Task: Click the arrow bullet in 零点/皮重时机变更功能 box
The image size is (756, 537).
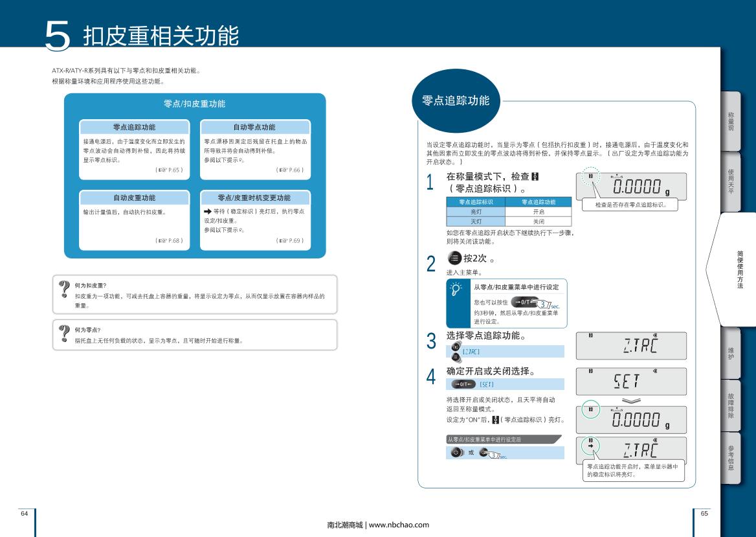Action: point(208,212)
